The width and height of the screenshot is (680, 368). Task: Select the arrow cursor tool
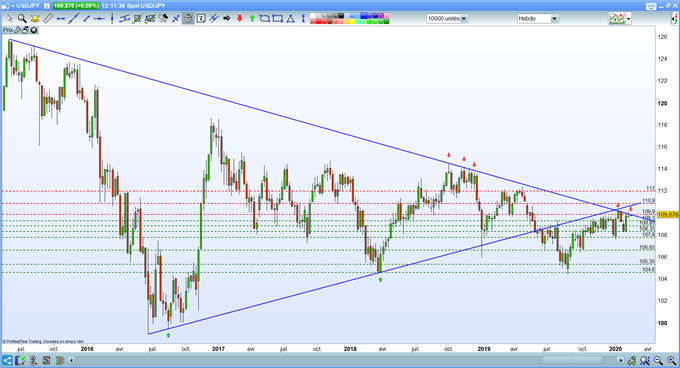coord(9,19)
